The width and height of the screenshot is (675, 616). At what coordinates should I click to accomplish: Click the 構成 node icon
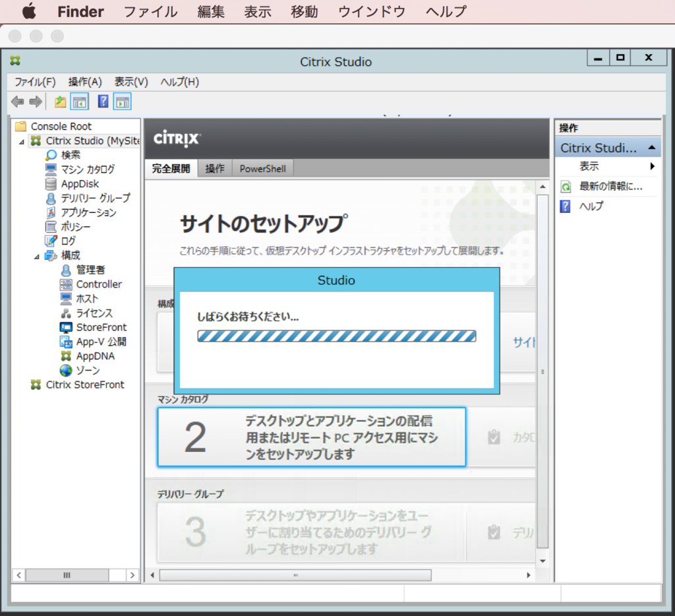pos(51,255)
